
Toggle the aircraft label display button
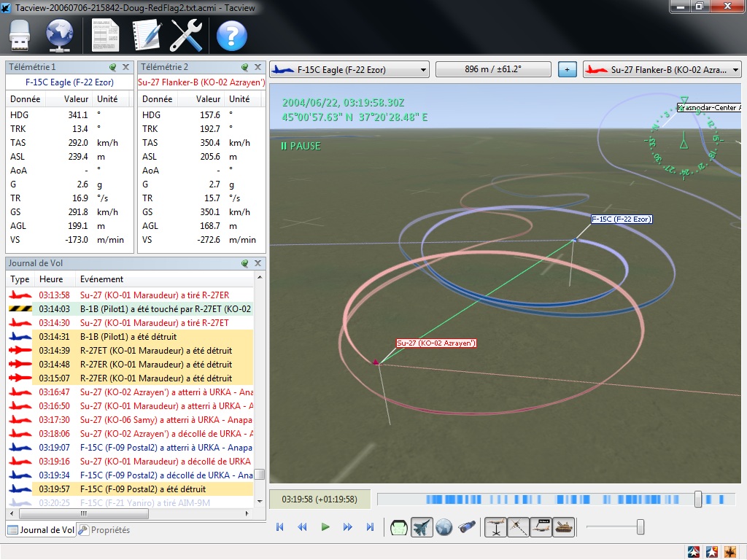(x=541, y=527)
